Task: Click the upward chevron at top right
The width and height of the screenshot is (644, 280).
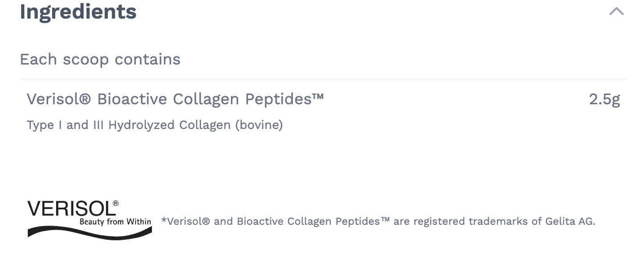Action: 616,10
